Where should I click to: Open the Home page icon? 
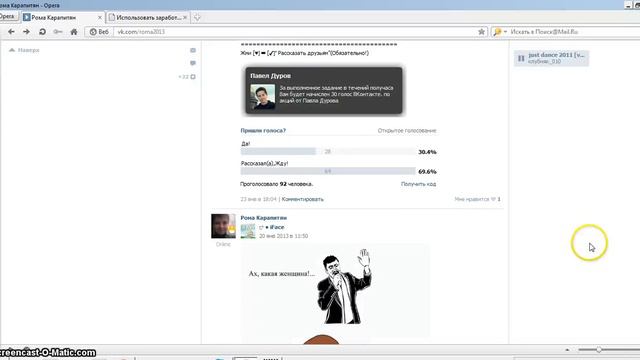click(73, 31)
